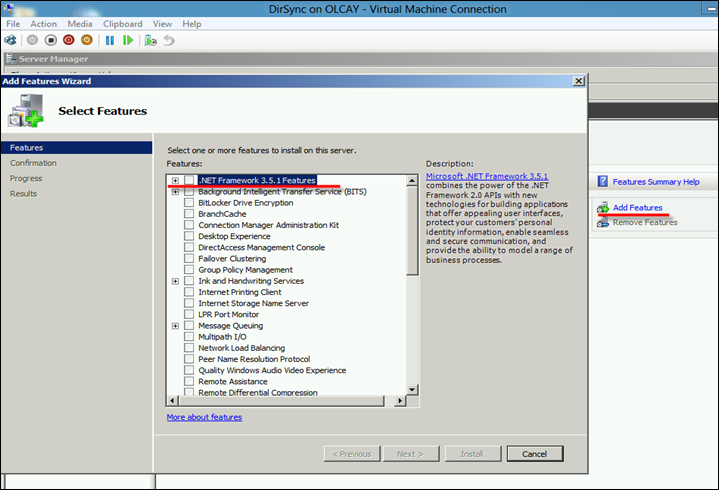This screenshot has width=719, height=490.
Task: Check the Group Policy Management checkbox
Action: click(x=189, y=270)
